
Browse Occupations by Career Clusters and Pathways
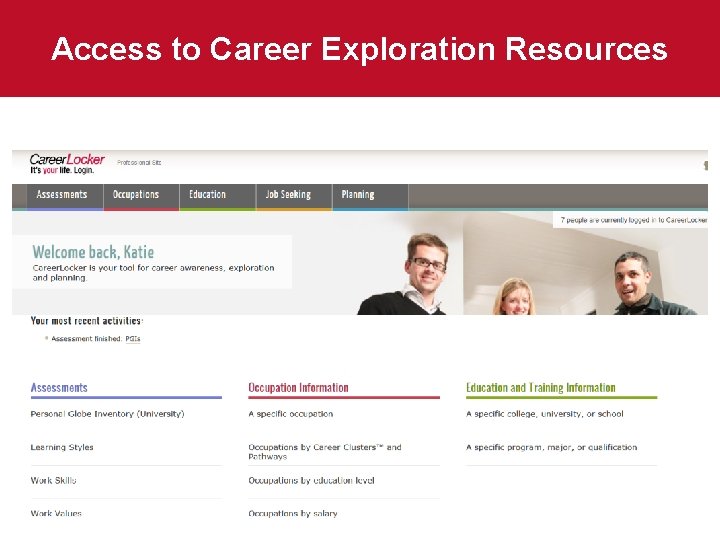(325, 452)
